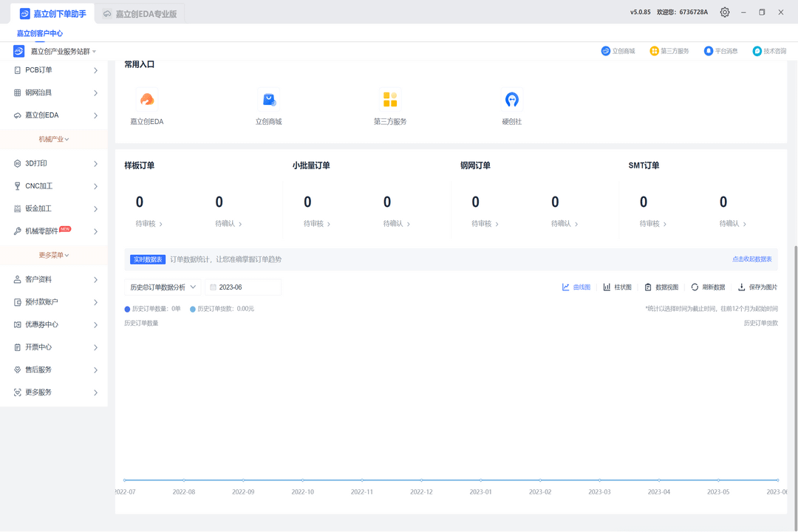Click the 预付款账户 wallet icon

tap(17, 302)
